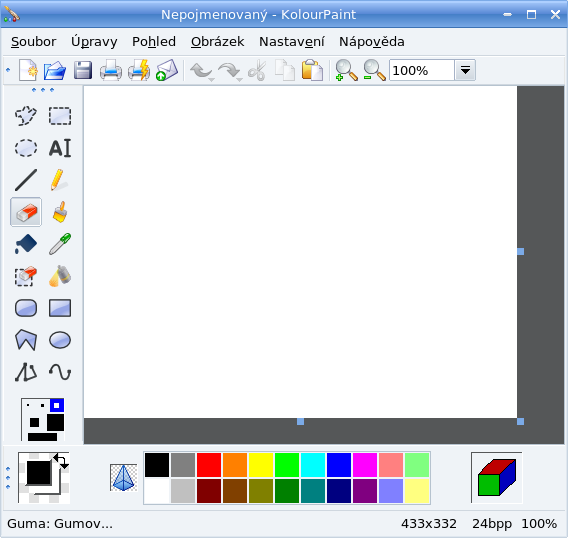
Task: Select the rectangular selection tool
Action: tap(60, 116)
